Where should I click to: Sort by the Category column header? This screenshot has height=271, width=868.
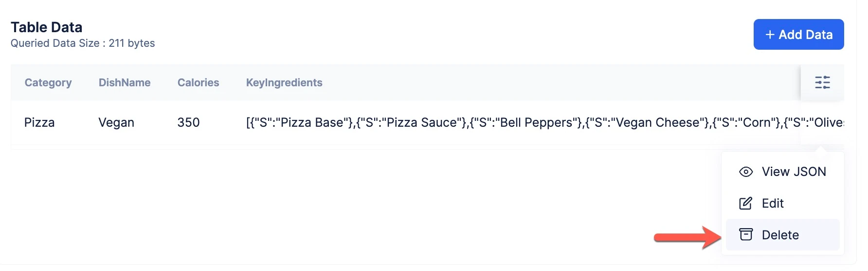point(48,82)
